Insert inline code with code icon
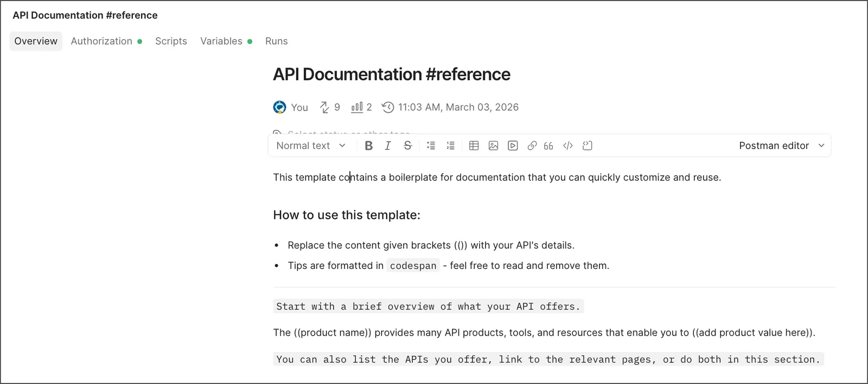The width and height of the screenshot is (868, 384). click(x=568, y=146)
